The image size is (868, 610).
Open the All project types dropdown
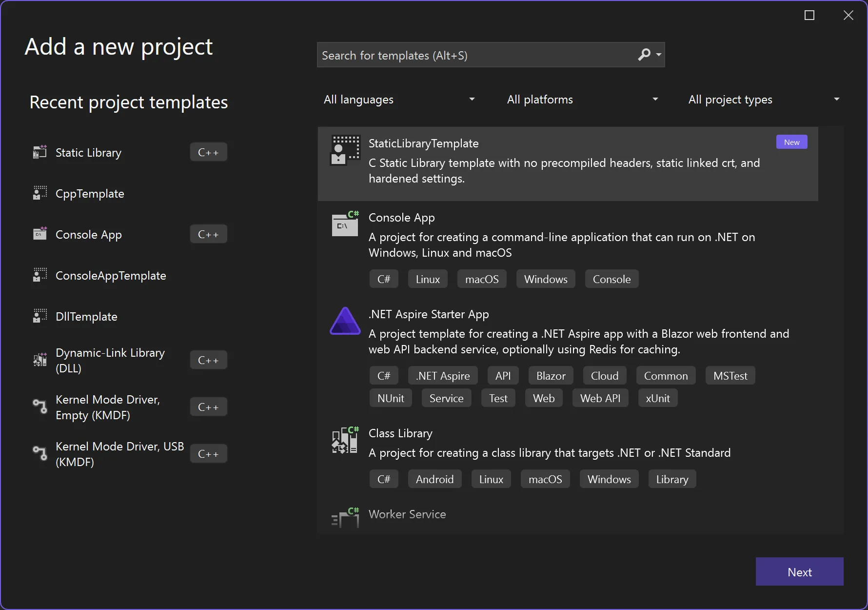point(764,100)
